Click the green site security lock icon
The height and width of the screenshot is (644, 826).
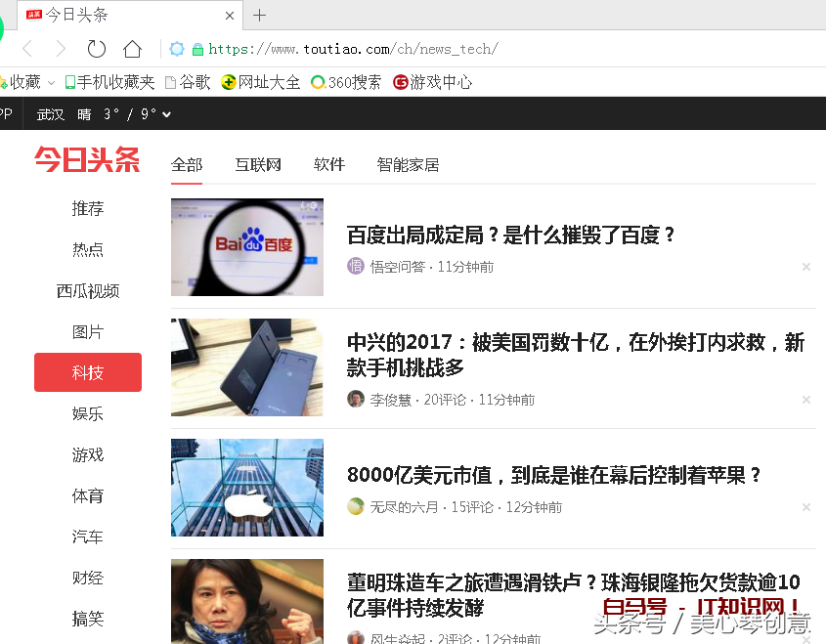(196, 47)
